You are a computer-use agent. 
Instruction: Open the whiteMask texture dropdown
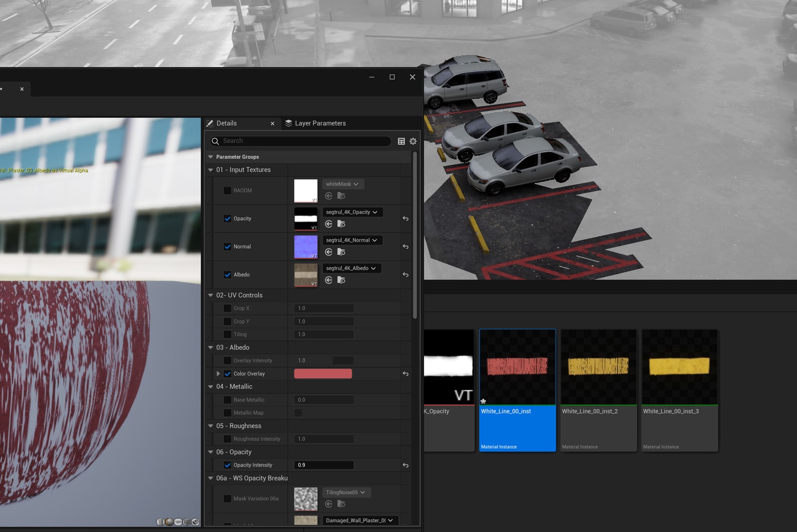(x=343, y=184)
